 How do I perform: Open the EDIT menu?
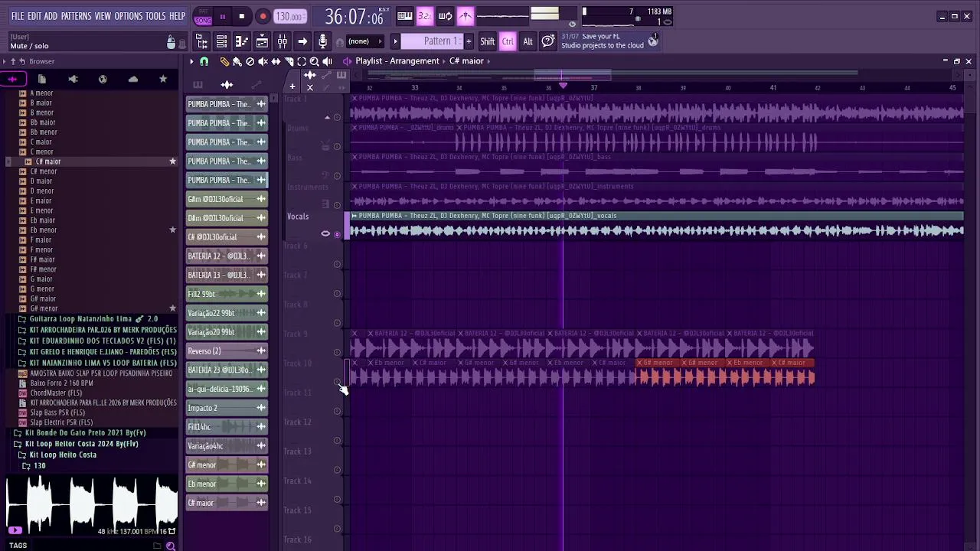(34, 16)
